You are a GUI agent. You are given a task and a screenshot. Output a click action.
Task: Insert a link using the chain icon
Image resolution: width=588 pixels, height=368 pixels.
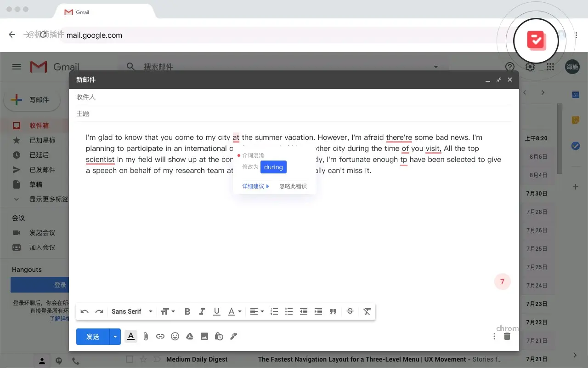tap(160, 336)
